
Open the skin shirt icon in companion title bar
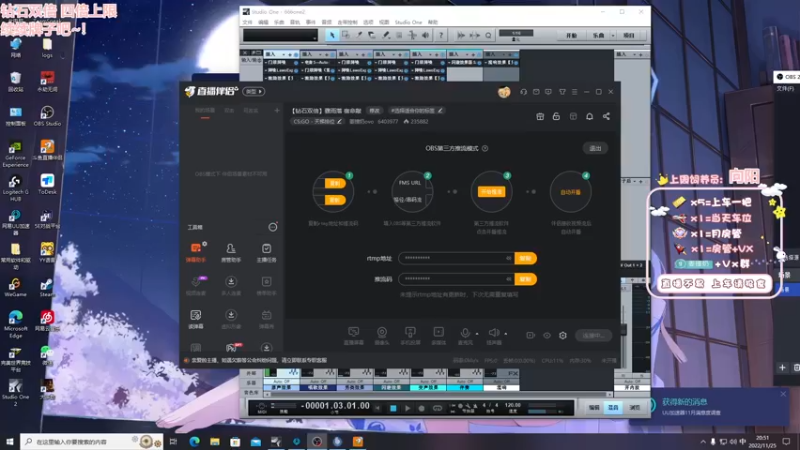pyautogui.click(x=562, y=92)
